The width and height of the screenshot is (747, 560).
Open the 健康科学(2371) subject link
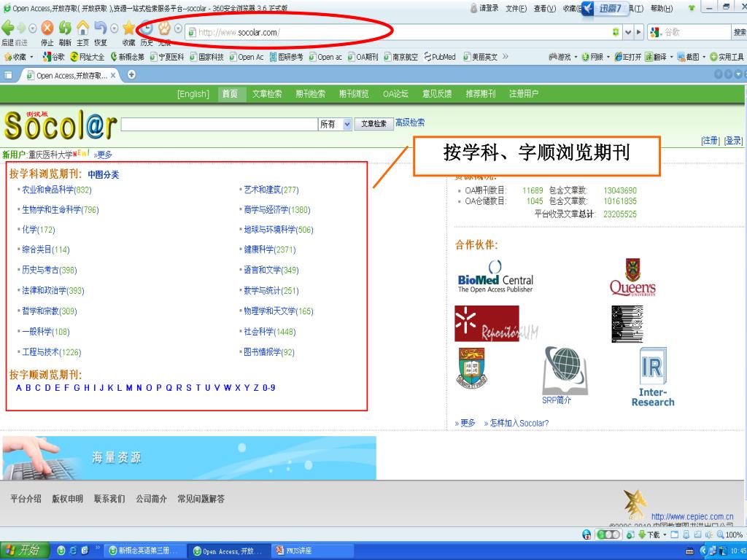point(270,249)
